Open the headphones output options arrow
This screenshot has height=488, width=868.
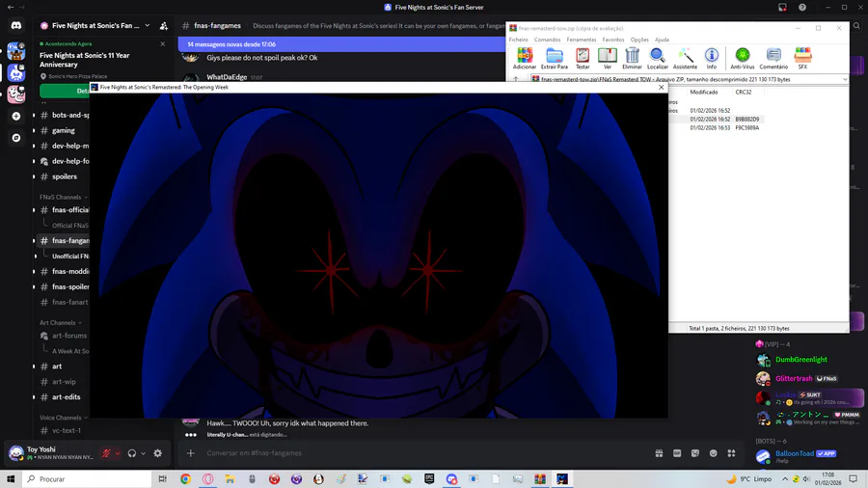pyautogui.click(x=144, y=453)
